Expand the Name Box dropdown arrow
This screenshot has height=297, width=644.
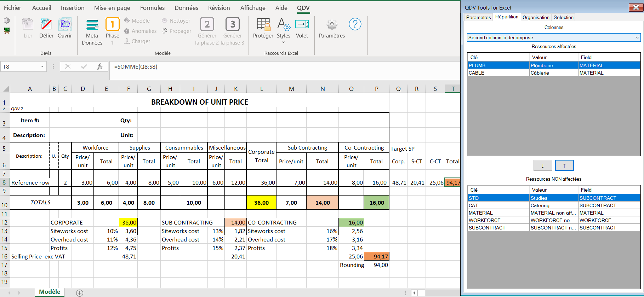[42, 66]
